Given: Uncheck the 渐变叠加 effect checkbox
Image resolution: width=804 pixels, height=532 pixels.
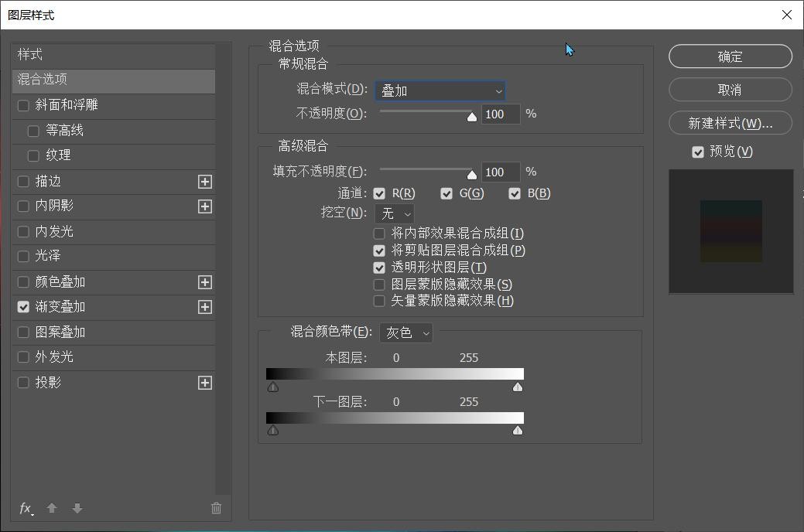Looking at the screenshot, I should point(23,307).
